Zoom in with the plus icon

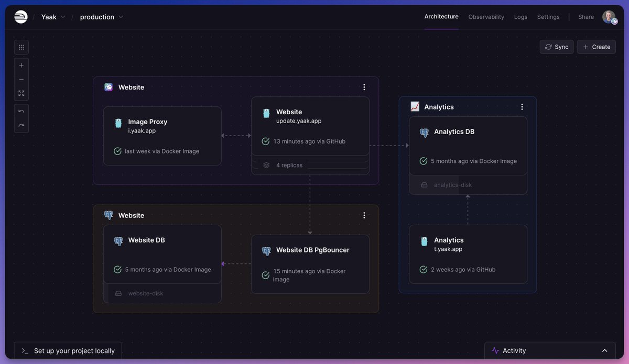pyautogui.click(x=21, y=65)
